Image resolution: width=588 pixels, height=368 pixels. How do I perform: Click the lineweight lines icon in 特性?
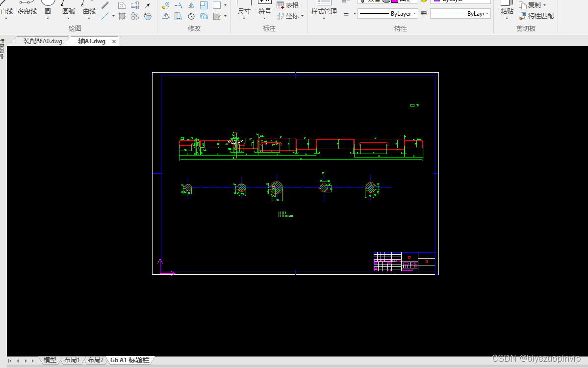[346, 14]
